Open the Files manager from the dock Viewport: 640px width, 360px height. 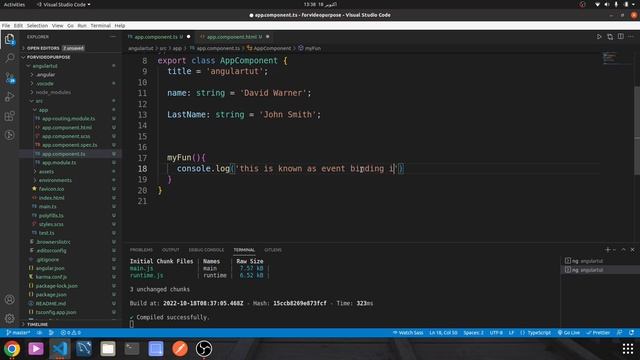[x=108, y=349]
